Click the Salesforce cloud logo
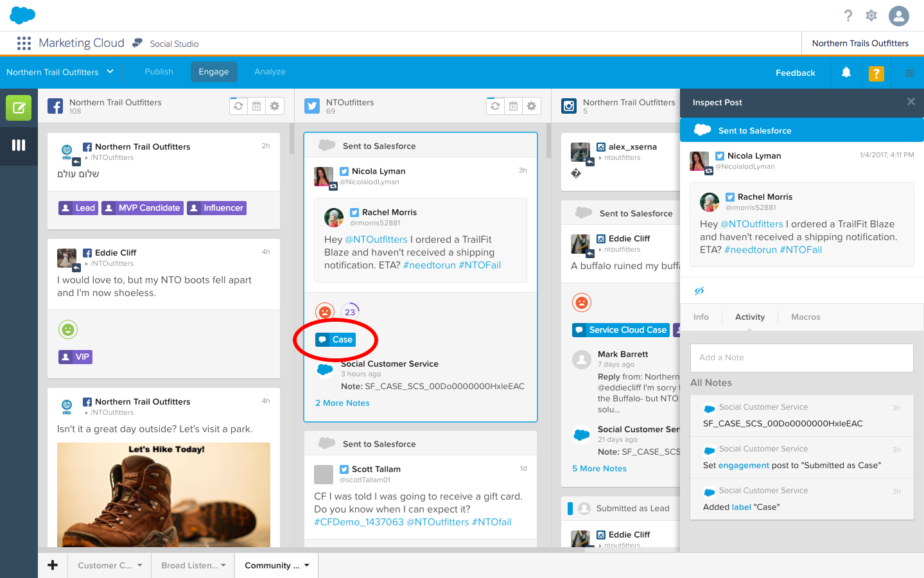The width and height of the screenshot is (924, 578). click(22, 15)
